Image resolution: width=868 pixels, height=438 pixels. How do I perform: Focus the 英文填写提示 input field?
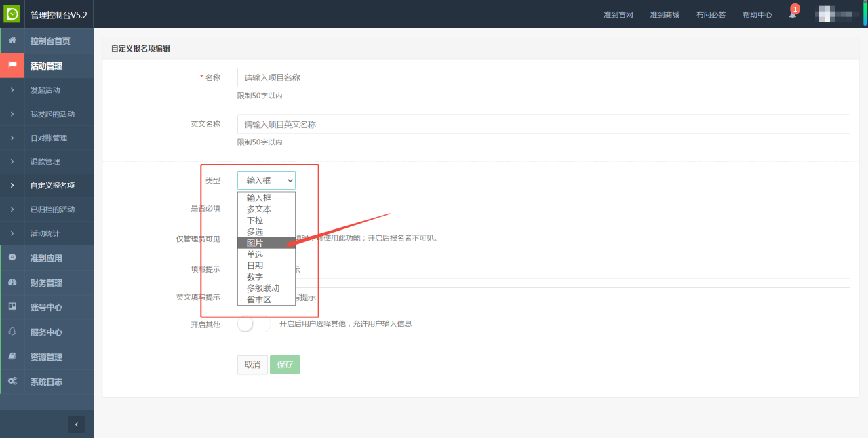point(544,297)
